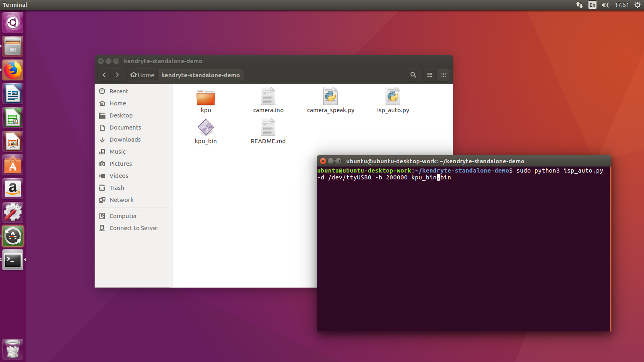
Task: Open the En keyboard layout menu
Action: coord(592,5)
